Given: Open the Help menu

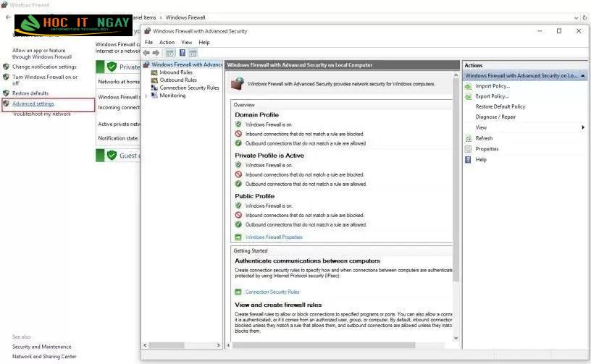Looking at the screenshot, I should [204, 42].
